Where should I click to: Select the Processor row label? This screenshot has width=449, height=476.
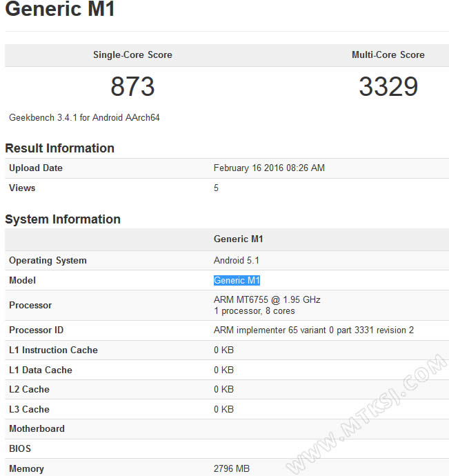tap(30, 305)
